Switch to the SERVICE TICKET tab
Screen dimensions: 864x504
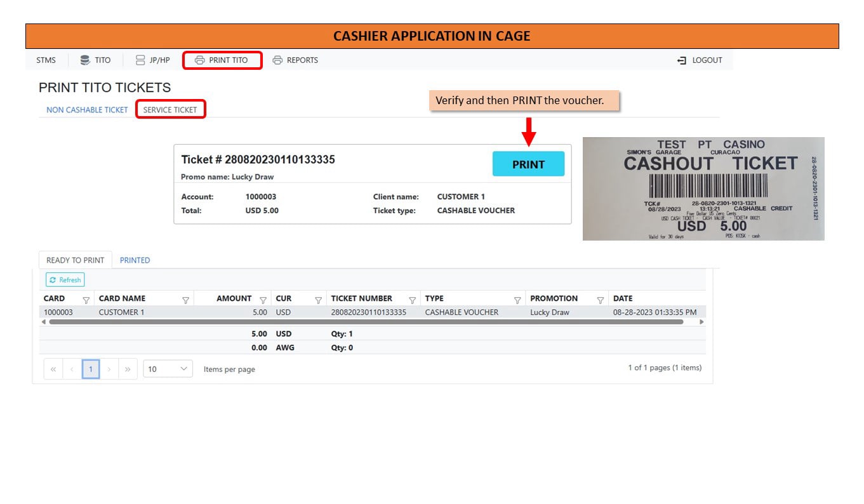(x=170, y=110)
